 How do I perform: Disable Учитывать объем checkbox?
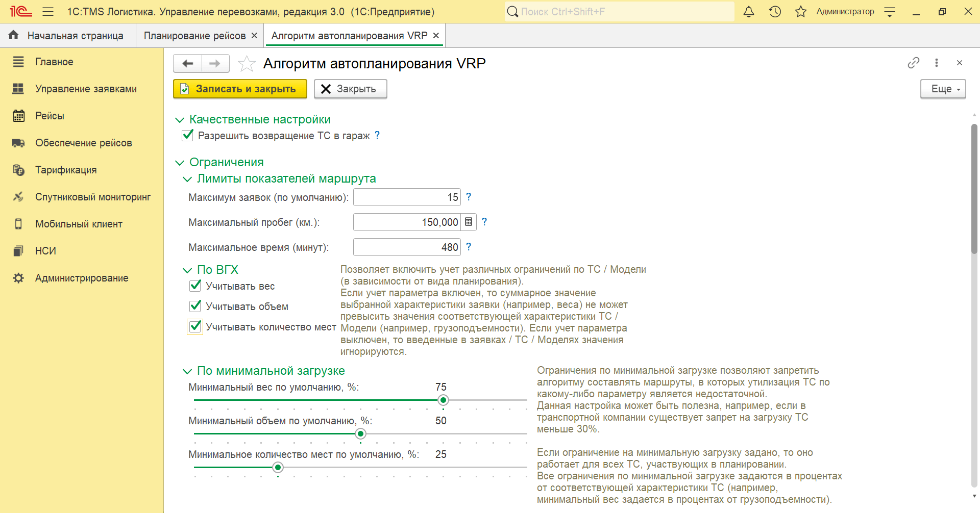pos(195,306)
